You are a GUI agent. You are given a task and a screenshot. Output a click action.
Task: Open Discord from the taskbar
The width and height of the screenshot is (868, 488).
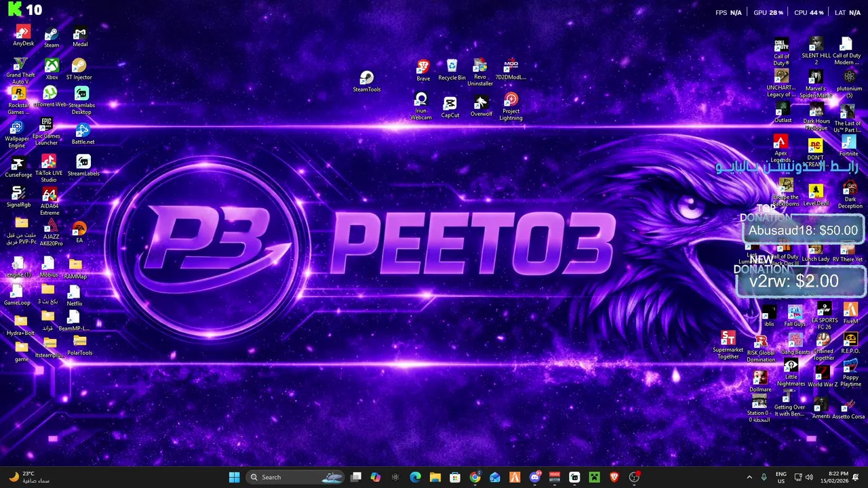pos(535,477)
